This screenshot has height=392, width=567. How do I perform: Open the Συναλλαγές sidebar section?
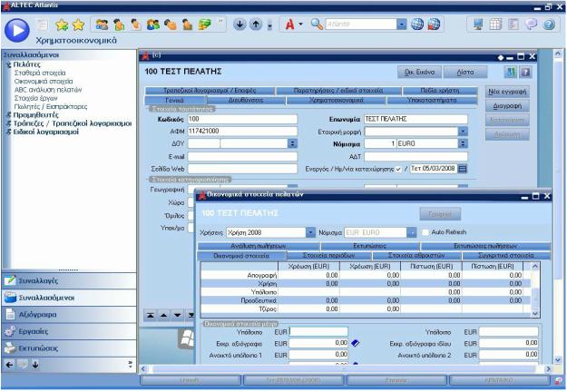coord(69,281)
